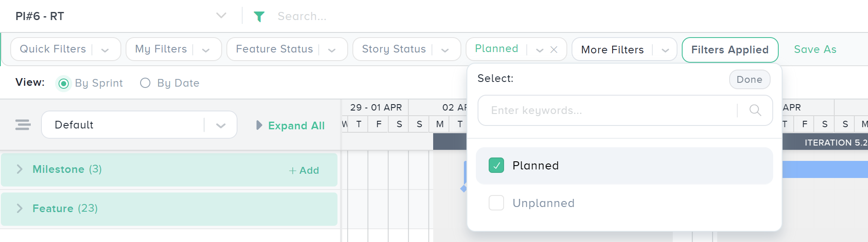Clear the Planned filter with X icon
Screen dimensions: 868x242
[554, 50]
